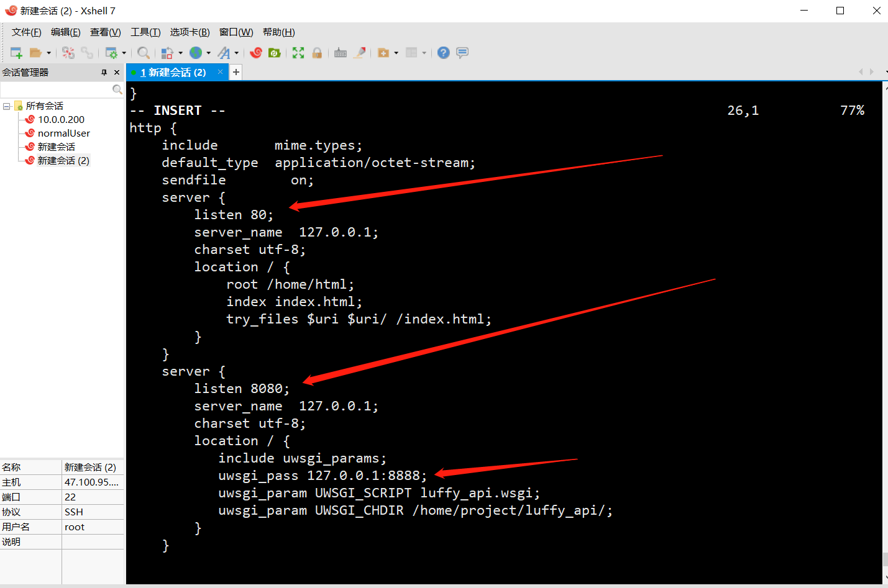Click the host value 47.100.95....
The width and height of the screenshot is (888, 588).
pos(92,482)
